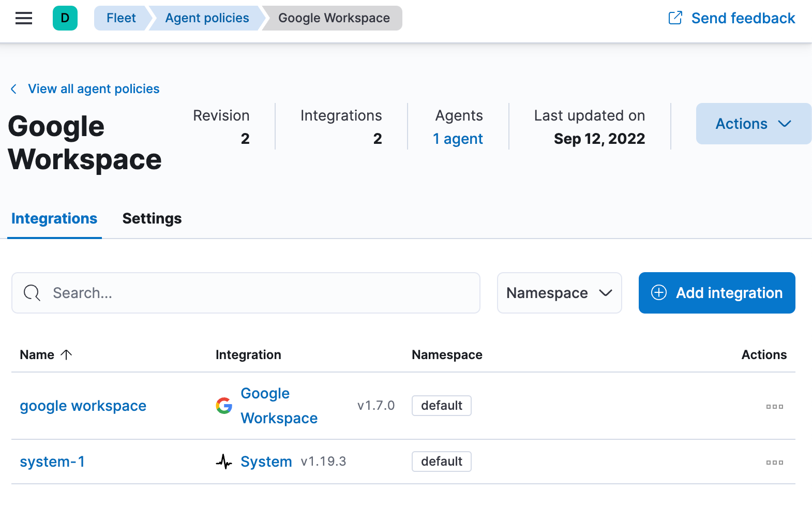Go to Agent policies breadcrumb
Screen dimensions: 812x505
point(207,18)
